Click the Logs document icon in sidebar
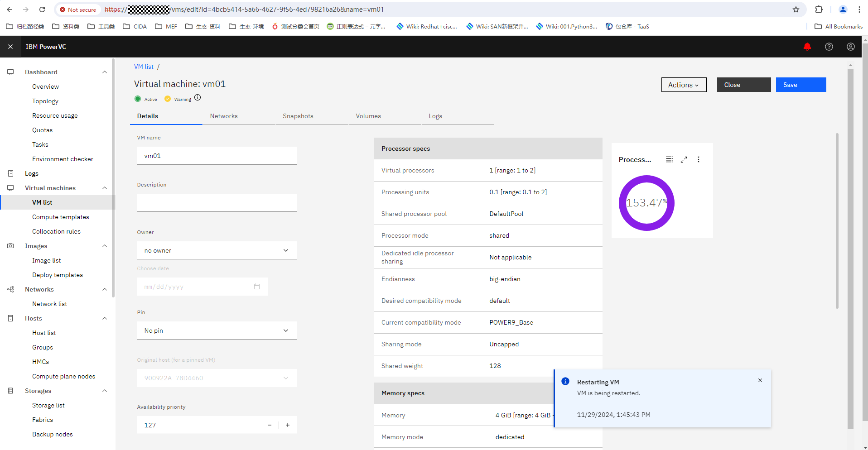868x450 pixels. (10, 173)
